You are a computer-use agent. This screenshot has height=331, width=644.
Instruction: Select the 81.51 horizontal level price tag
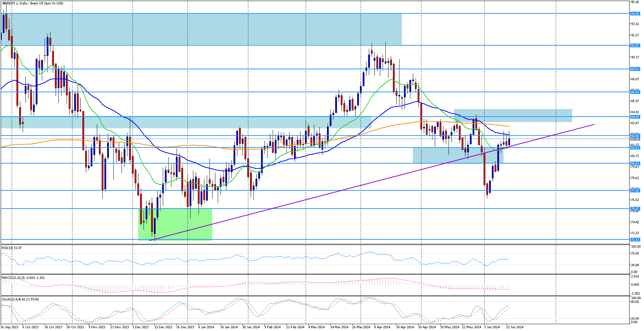635,147
